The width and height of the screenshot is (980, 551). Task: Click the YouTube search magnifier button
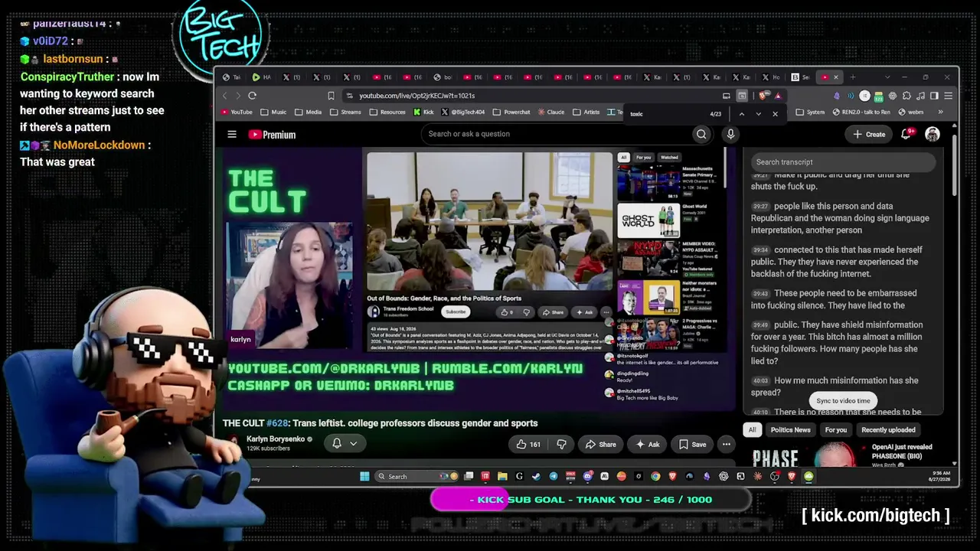click(x=701, y=134)
